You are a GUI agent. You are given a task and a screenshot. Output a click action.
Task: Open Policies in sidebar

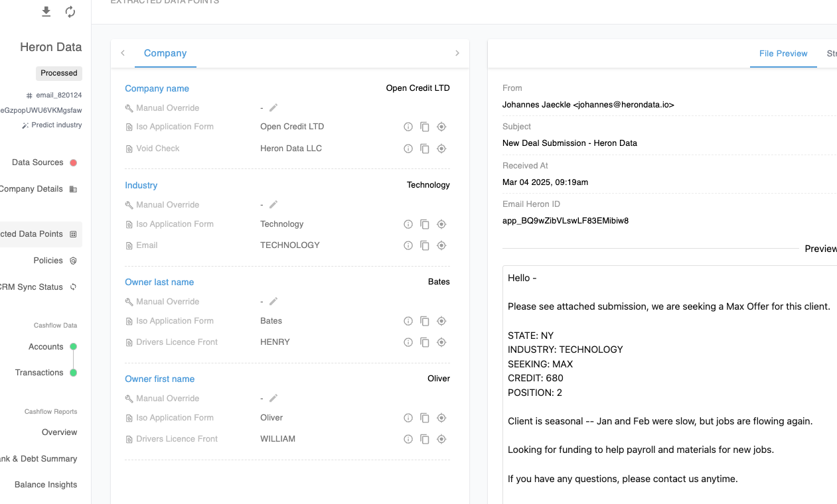(x=55, y=261)
